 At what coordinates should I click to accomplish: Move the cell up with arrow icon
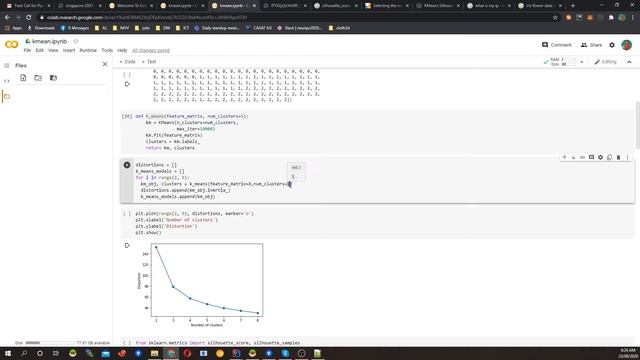pyautogui.click(x=564, y=157)
